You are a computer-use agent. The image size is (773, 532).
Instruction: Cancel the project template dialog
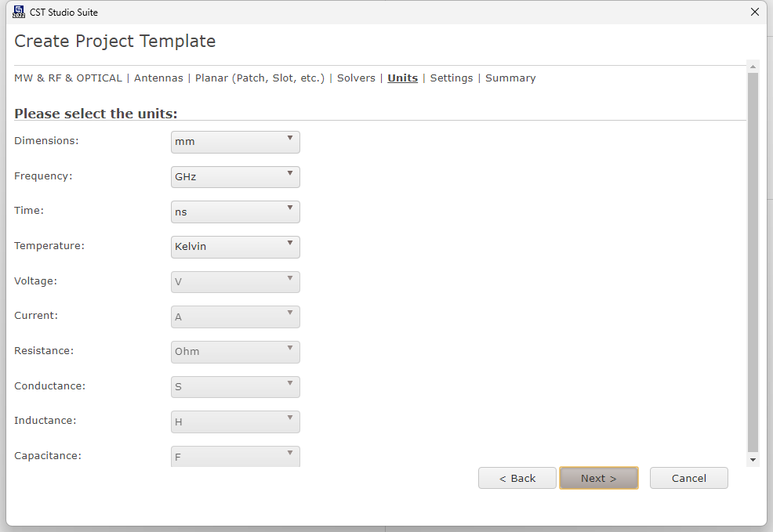688,478
